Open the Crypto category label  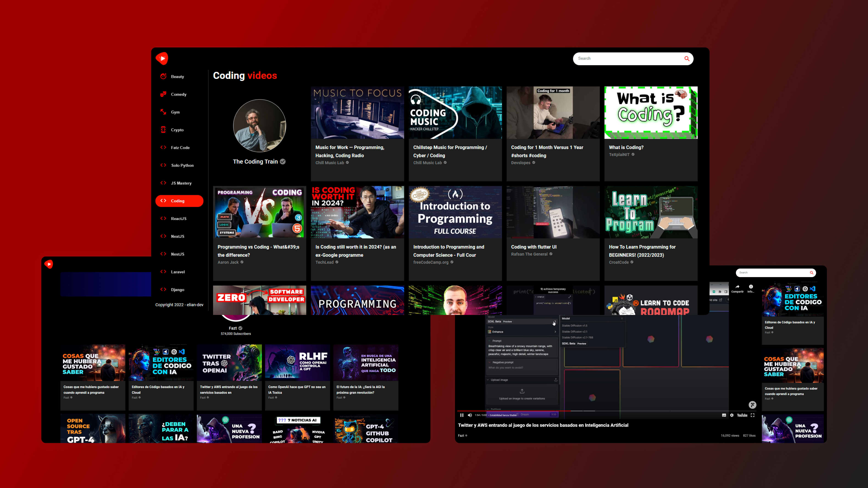177,130
